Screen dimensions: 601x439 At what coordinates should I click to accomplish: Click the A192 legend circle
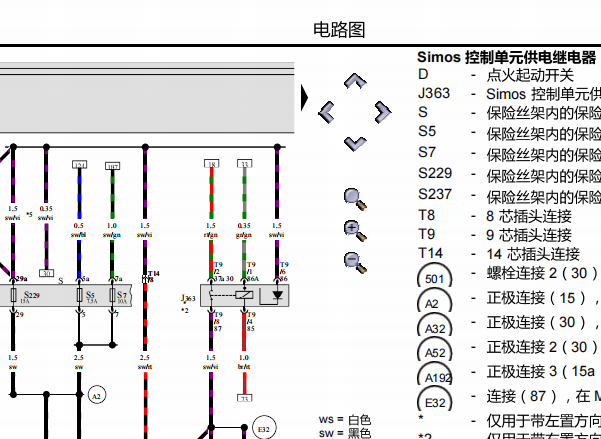click(x=434, y=375)
